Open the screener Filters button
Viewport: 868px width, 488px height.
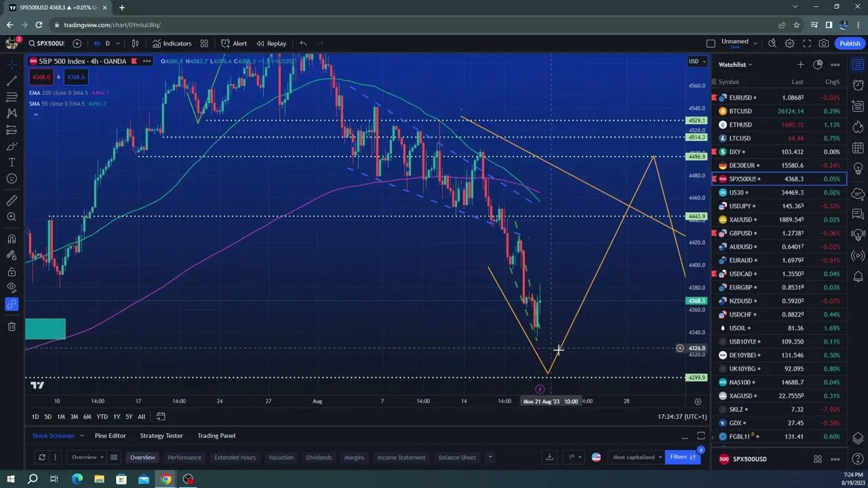[x=683, y=457]
